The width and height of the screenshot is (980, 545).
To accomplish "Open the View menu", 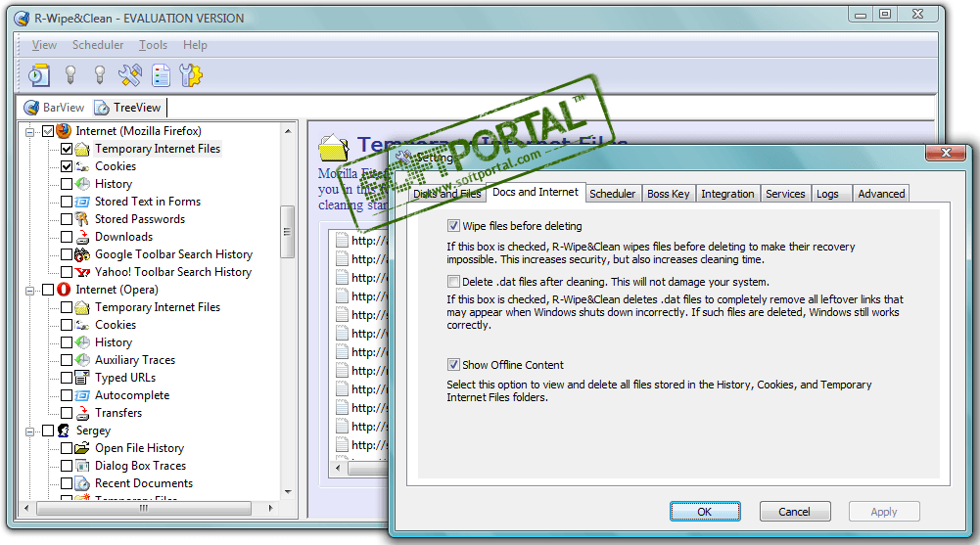I will [x=44, y=45].
